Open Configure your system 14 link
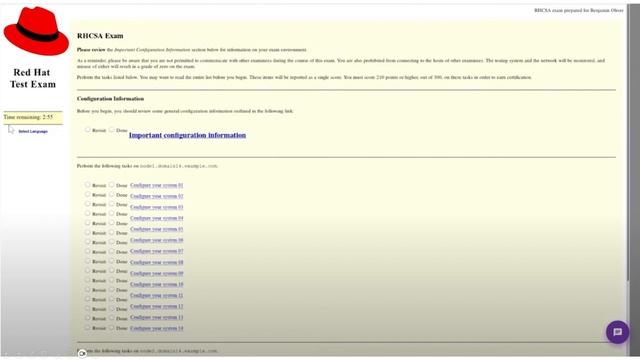Image resolution: width=640 pixels, height=360 pixels. (x=157, y=329)
